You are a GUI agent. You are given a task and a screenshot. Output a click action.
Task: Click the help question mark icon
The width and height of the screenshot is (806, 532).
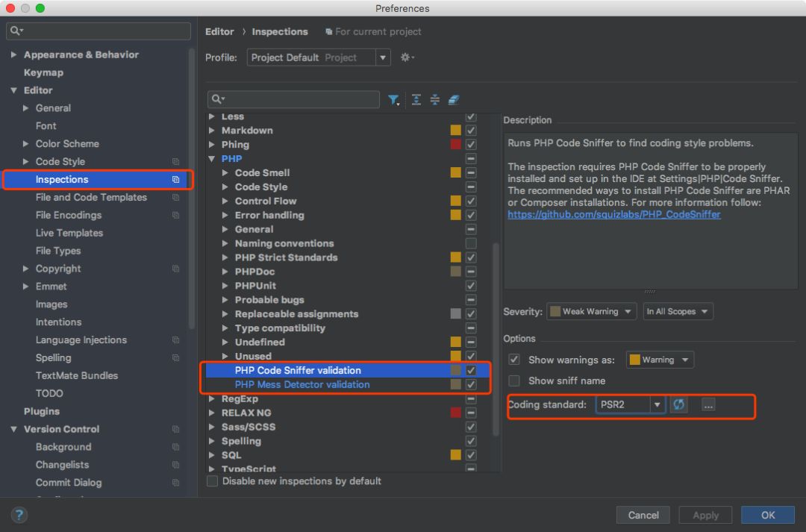(x=19, y=515)
